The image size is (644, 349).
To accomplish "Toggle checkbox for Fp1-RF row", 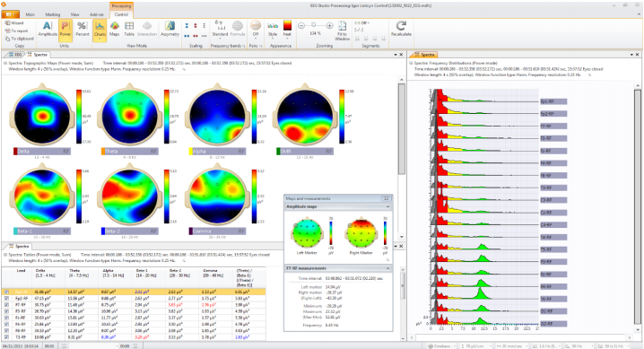I will 6,292.
